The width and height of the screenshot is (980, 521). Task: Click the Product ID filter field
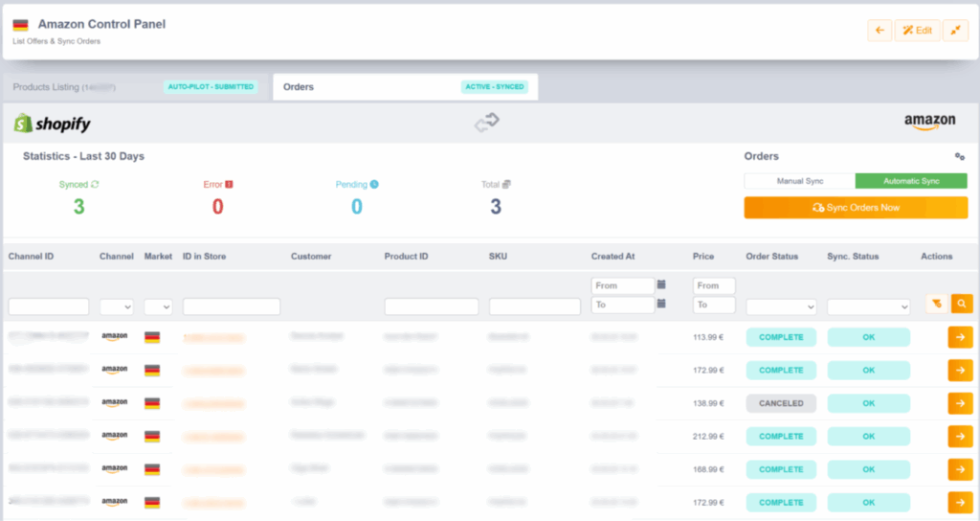[x=432, y=306]
